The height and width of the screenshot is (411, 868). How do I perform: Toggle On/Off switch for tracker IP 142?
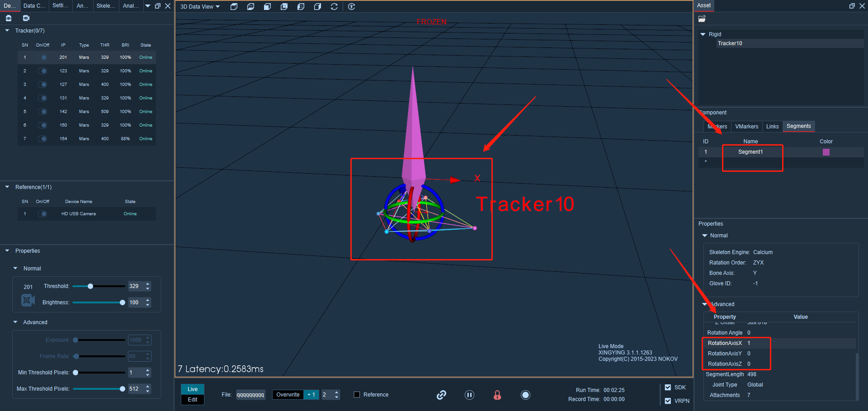tap(42, 112)
